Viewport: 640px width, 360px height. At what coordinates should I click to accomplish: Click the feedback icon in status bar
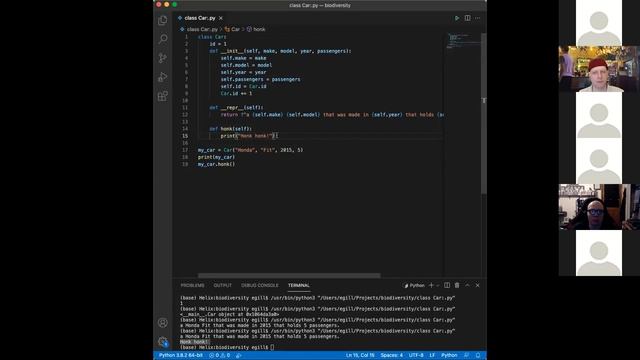[x=467, y=355]
